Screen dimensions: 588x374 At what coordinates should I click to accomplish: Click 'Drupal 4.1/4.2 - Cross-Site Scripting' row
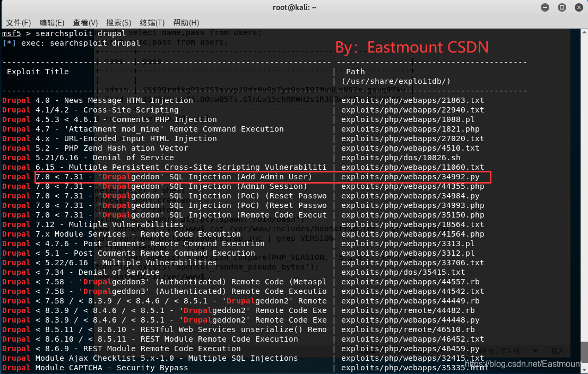pos(90,110)
